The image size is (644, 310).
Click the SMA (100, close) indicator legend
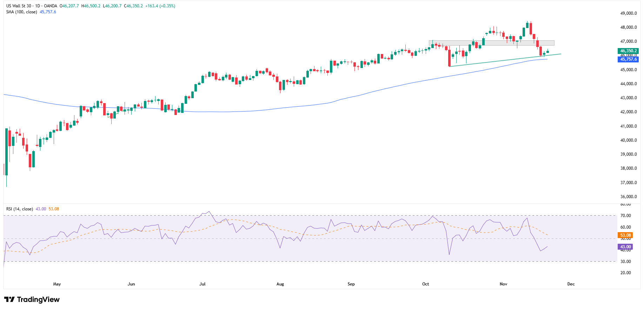pyautogui.click(x=21, y=12)
